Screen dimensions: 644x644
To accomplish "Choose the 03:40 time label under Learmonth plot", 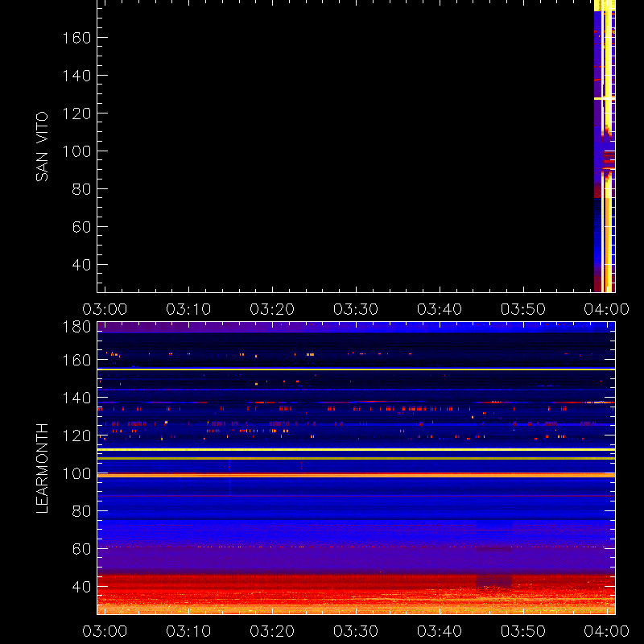I will pyautogui.click(x=440, y=631).
